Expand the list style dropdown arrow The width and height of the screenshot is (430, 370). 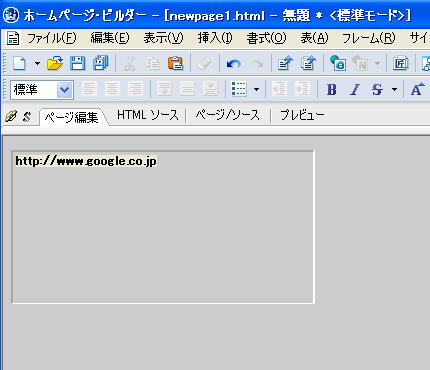point(256,89)
